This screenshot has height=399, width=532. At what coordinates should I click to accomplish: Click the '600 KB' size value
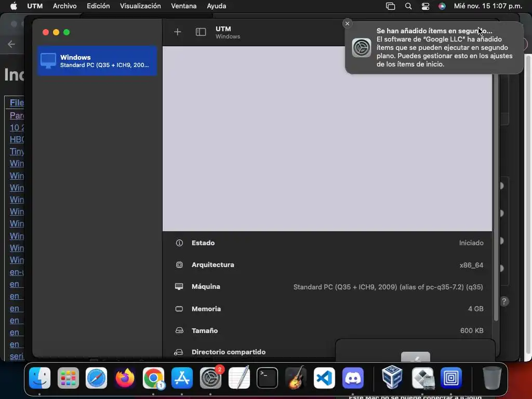472,330
